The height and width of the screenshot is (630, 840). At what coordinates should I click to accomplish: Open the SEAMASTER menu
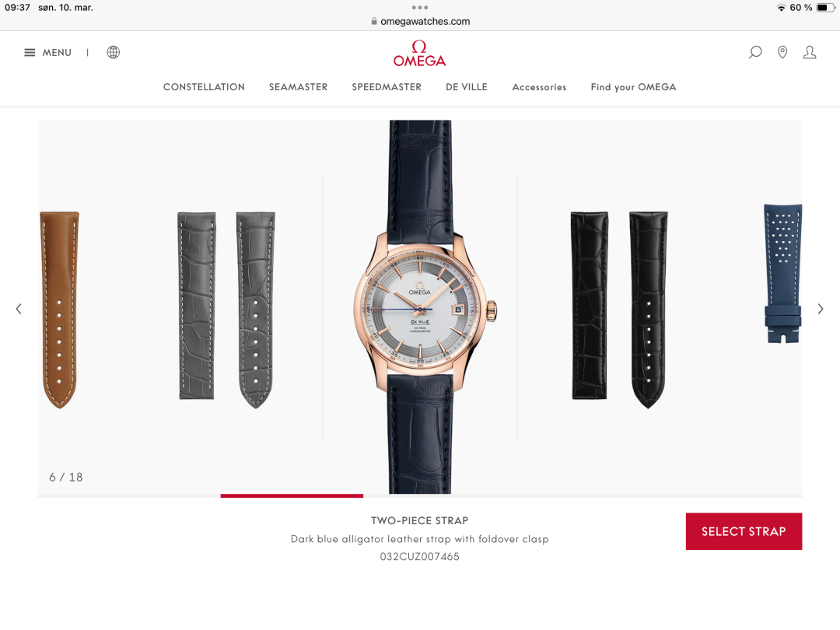coord(298,87)
